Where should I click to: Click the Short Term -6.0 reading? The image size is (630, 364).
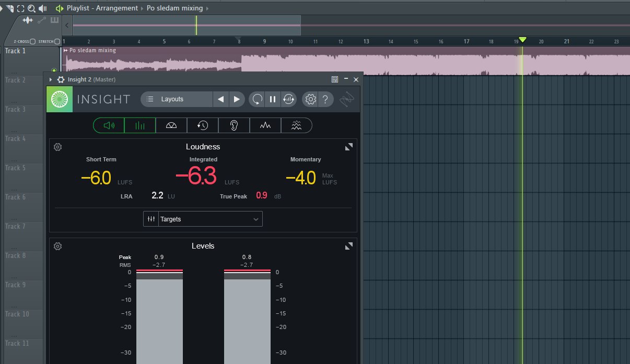tap(96, 178)
